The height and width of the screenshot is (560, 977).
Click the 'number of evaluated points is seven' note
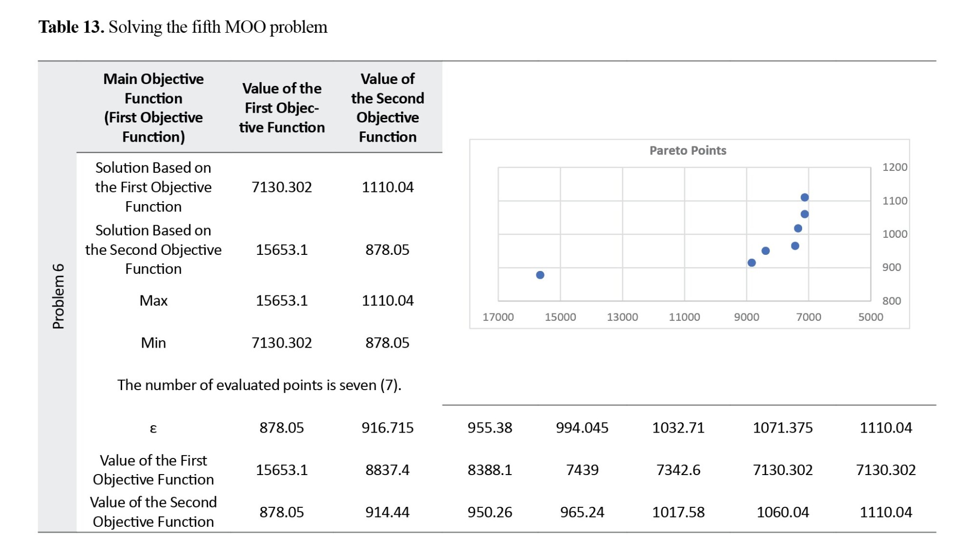pyautogui.click(x=259, y=385)
